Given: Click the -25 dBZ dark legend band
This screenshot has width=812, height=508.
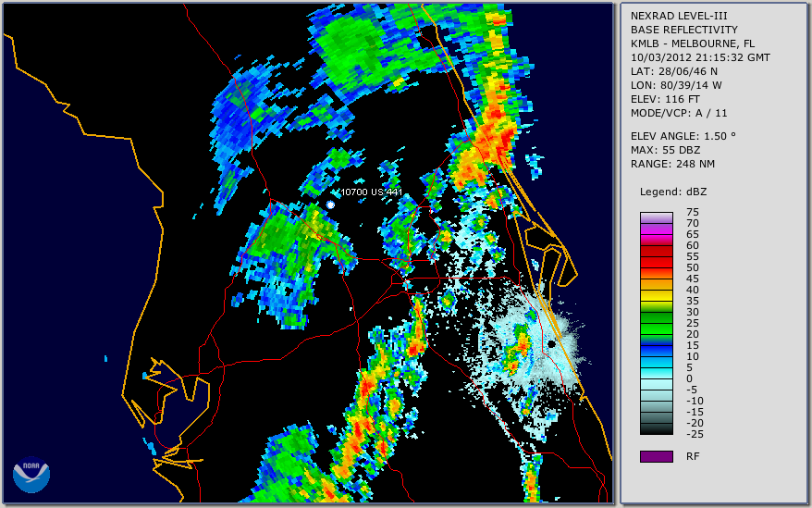Looking at the screenshot, I should point(656,429).
